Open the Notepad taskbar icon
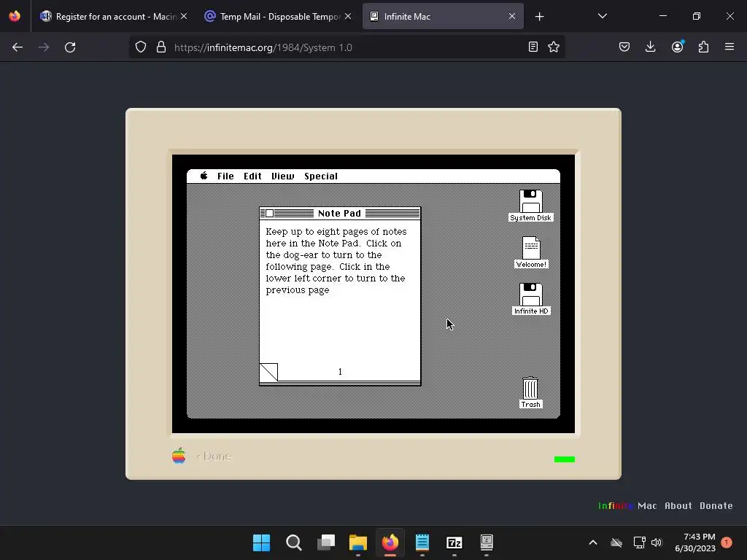The height and width of the screenshot is (560, 747). (422, 542)
